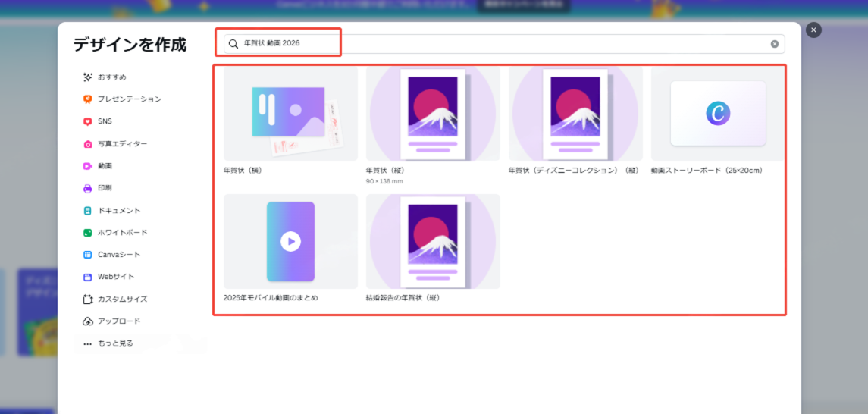Select the Canvaシート label
Screen dimensions: 868x414
click(x=119, y=255)
